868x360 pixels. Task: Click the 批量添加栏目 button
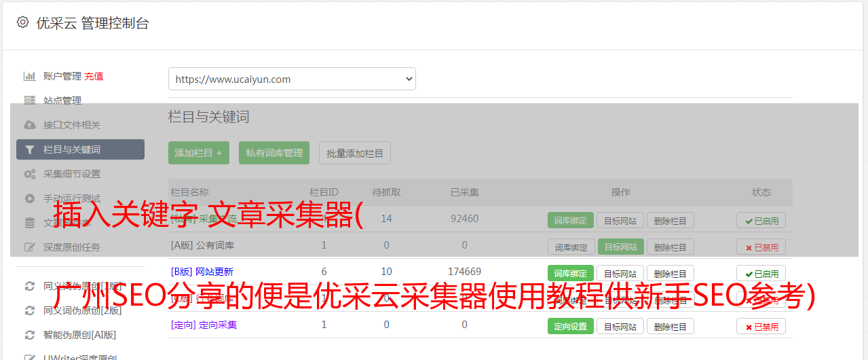coord(355,153)
